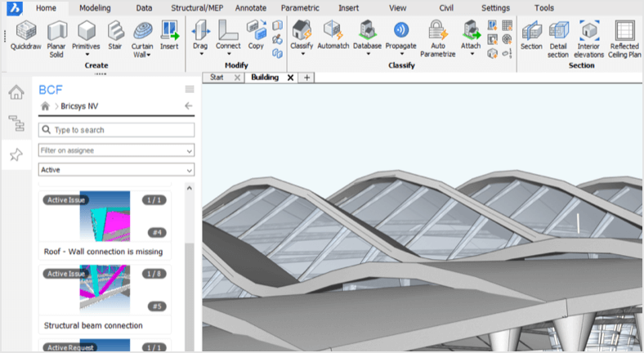Expand the Active status dropdown
The width and height of the screenshot is (644, 353).
pos(116,169)
